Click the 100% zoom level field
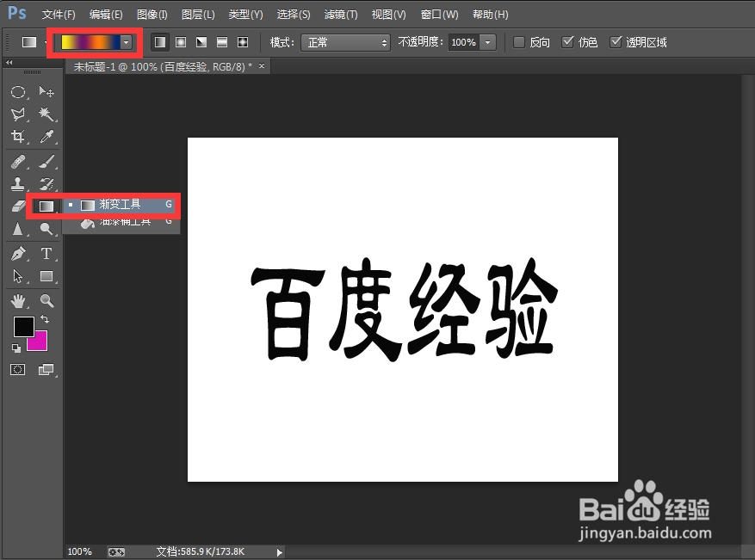 (80, 551)
